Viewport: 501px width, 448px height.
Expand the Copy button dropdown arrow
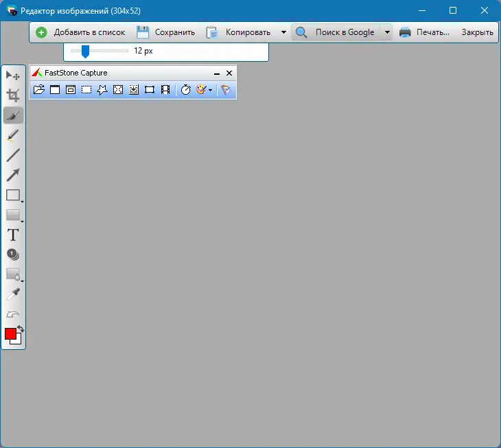pyautogui.click(x=283, y=32)
